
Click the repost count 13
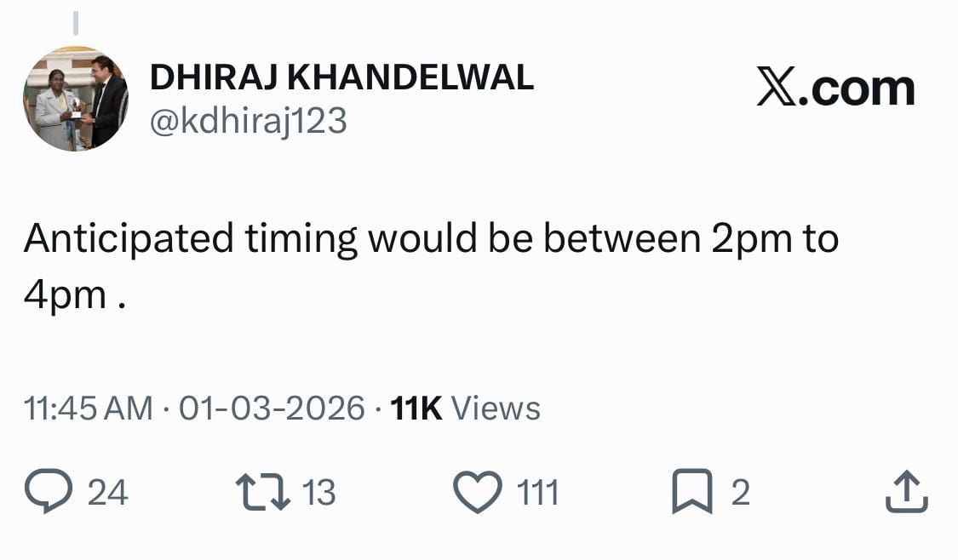[x=318, y=493]
